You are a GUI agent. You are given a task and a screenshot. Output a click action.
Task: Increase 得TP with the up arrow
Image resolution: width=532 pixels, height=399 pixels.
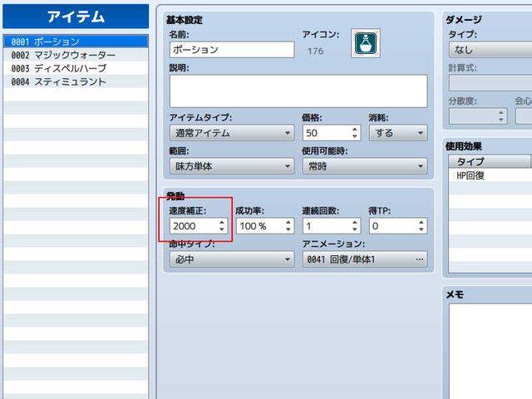421,223
